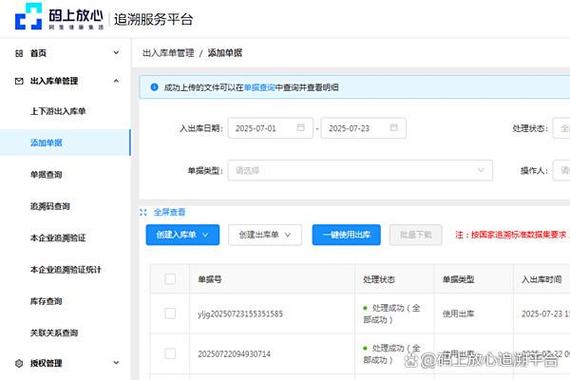This screenshot has height=380, width=570.
Task: Click 出入库单管理 breadcrumb
Action: [168, 53]
